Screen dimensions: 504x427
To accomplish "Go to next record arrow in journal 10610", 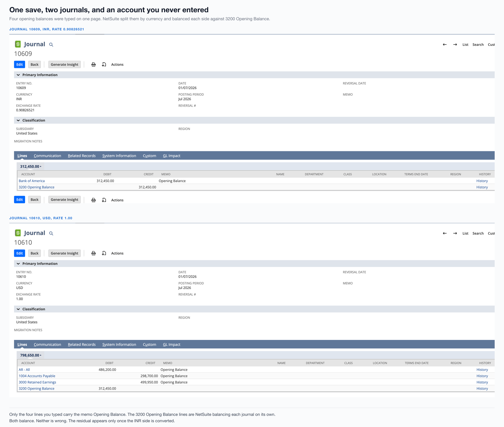I will (x=455, y=233).
